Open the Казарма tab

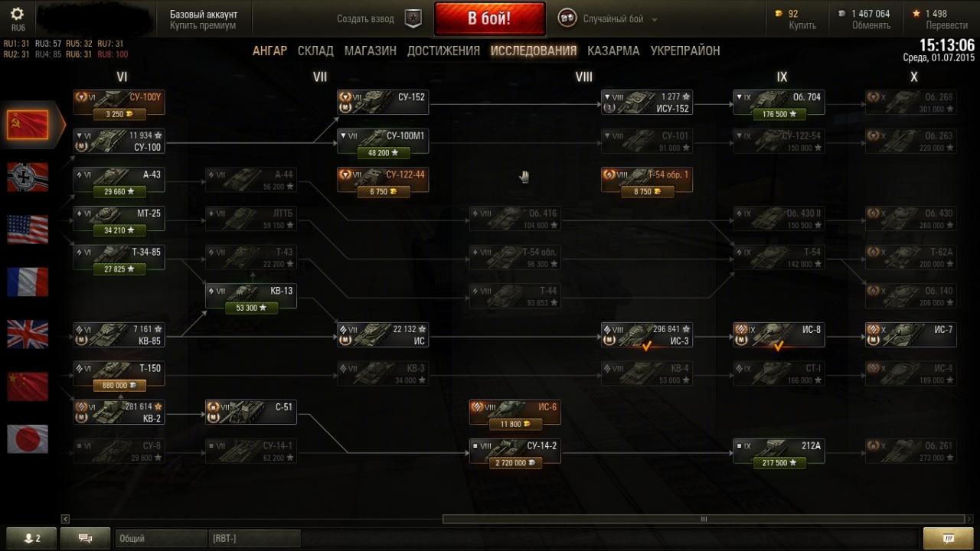tap(613, 51)
